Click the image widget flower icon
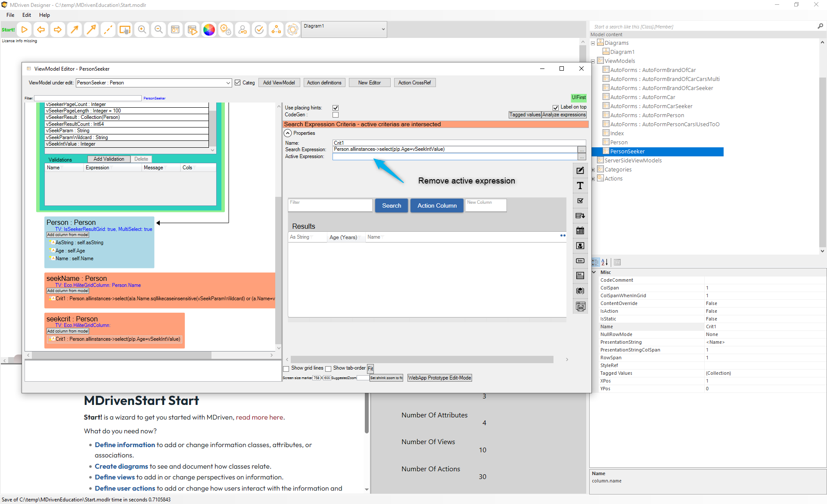 click(580, 246)
